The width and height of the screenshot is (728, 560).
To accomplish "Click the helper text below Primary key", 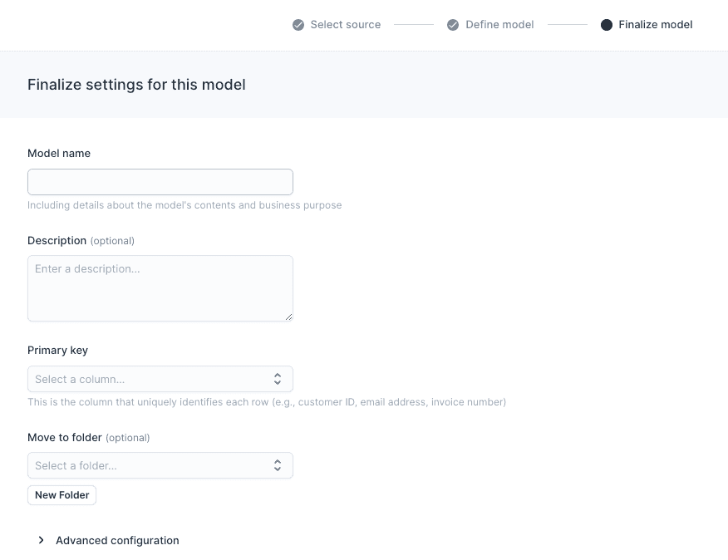I will click(267, 401).
